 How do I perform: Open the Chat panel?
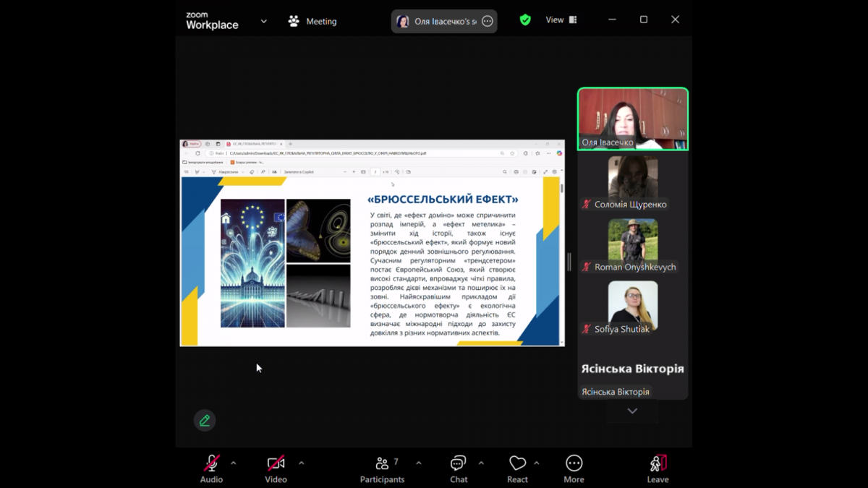(x=458, y=463)
